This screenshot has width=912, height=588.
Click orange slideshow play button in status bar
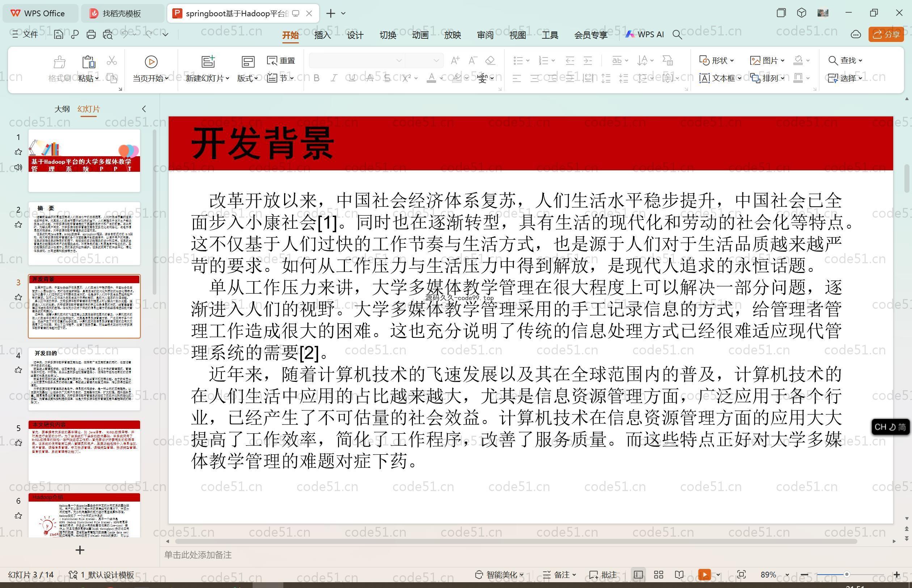tap(704, 575)
